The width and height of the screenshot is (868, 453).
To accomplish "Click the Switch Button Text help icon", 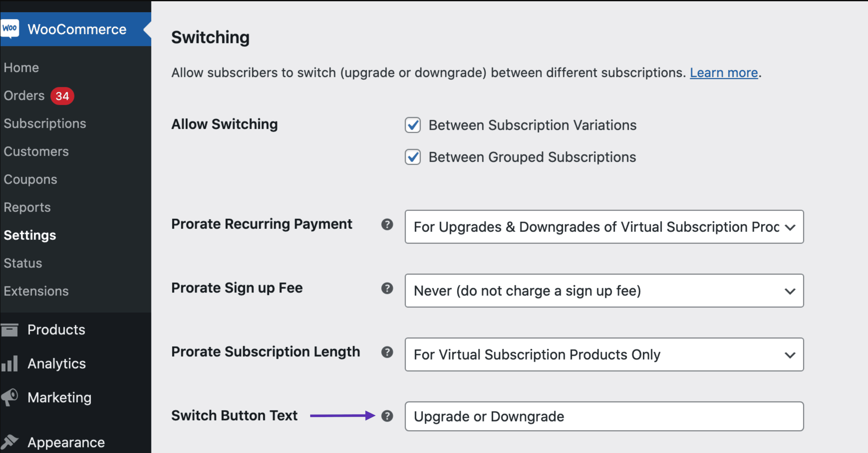I will [388, 416].
